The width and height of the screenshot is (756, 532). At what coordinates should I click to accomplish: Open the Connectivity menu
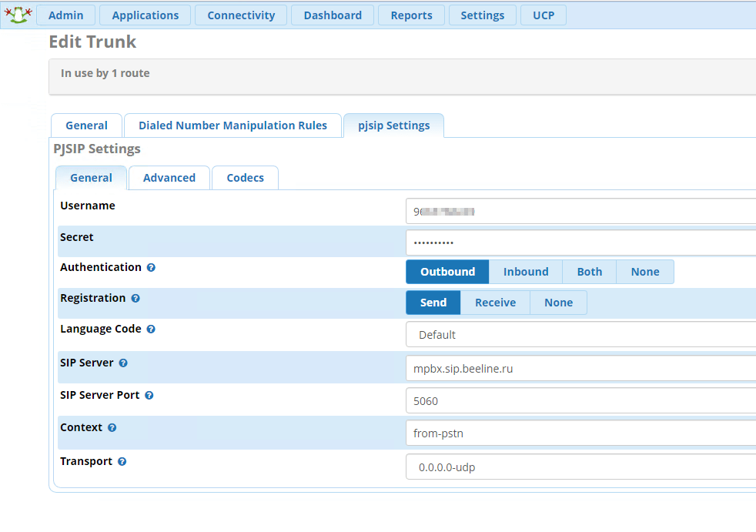coord(241,15)
